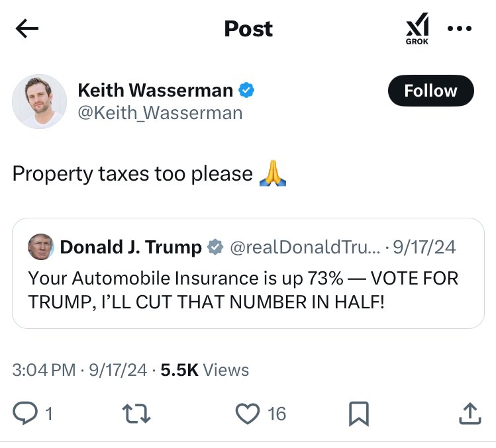
Task: Open Grok from the header icon
Action: [417, 30]
